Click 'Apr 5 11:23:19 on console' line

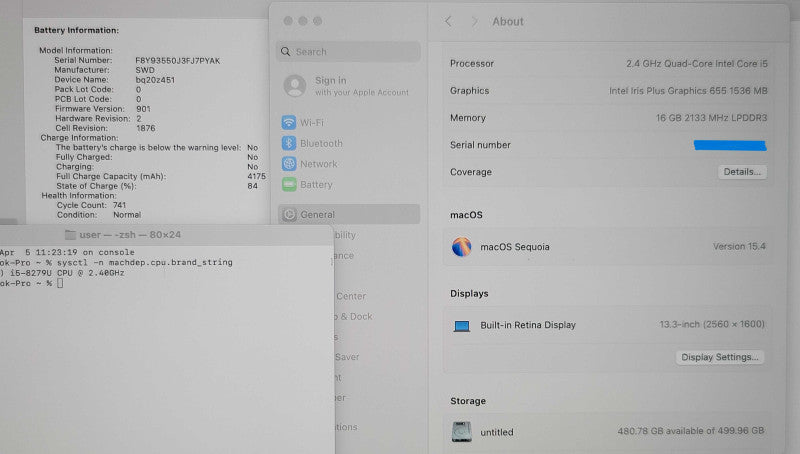[67, 252]
